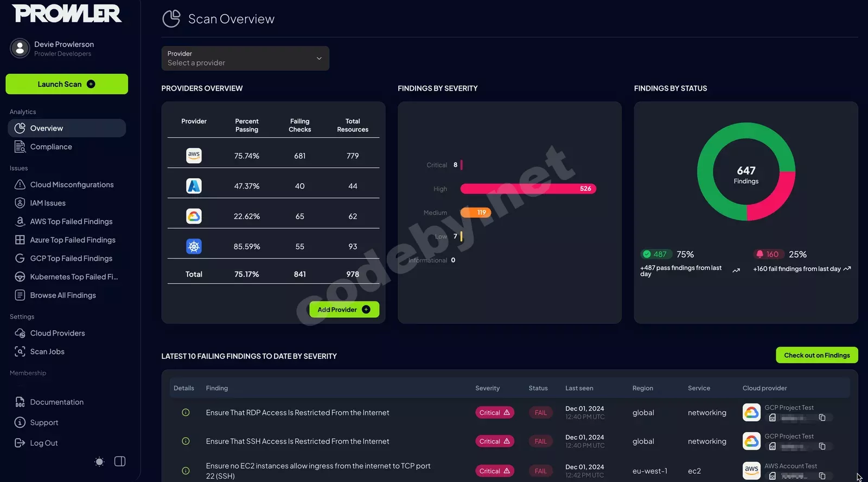Click the 160 fail findings badge
Screen dimensions: 868x482
[x=768, y=254]
